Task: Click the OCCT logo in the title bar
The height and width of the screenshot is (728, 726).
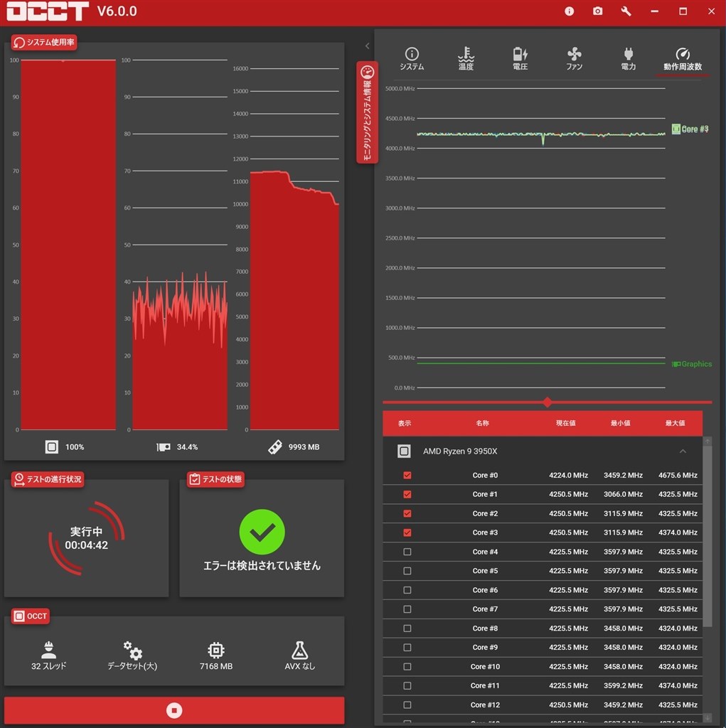Action: (x=48, y=11)
